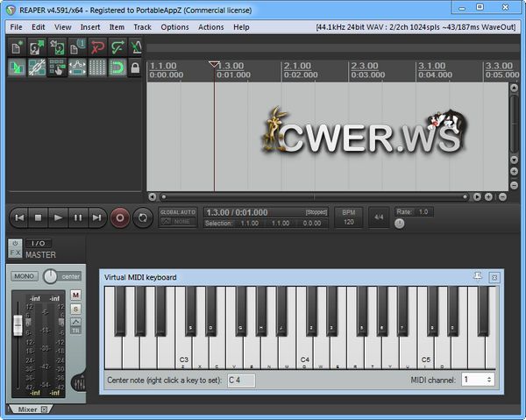526x420 pixels.
Task: Toggle the metronome icon
Action: tap(137, 46)
